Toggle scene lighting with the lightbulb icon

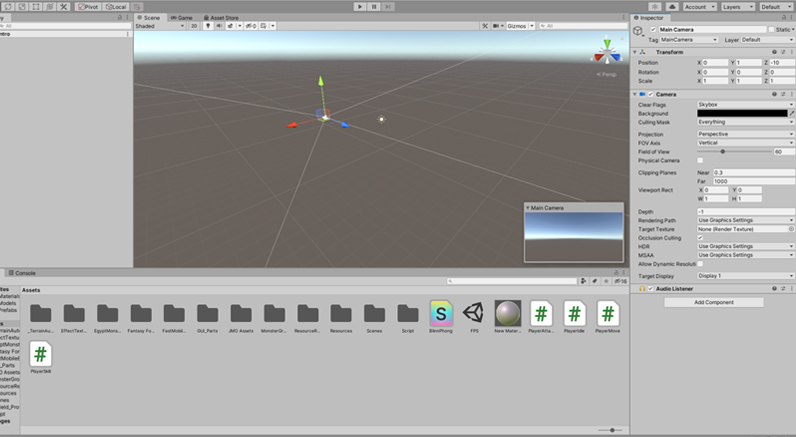pos(207,27)
